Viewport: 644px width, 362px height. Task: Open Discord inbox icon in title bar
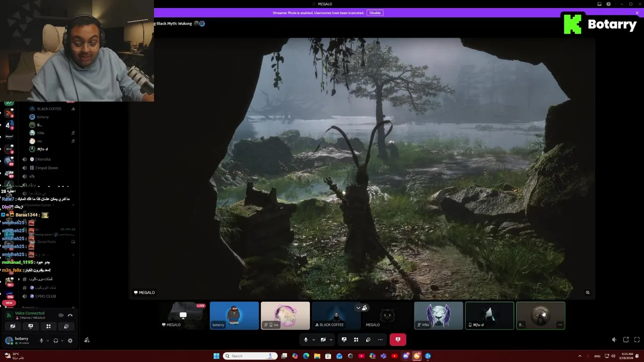coord(599,4)
